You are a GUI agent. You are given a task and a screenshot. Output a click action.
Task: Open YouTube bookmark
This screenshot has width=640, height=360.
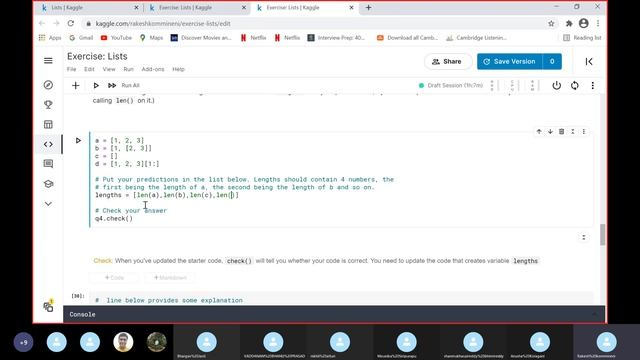pos(116,38)
